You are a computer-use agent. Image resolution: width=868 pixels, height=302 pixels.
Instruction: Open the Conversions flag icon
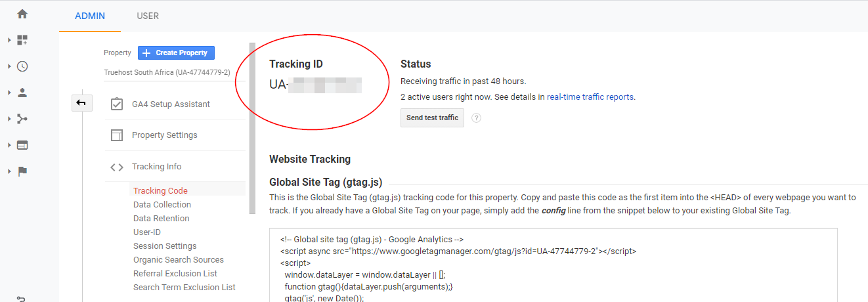point(22,171)
